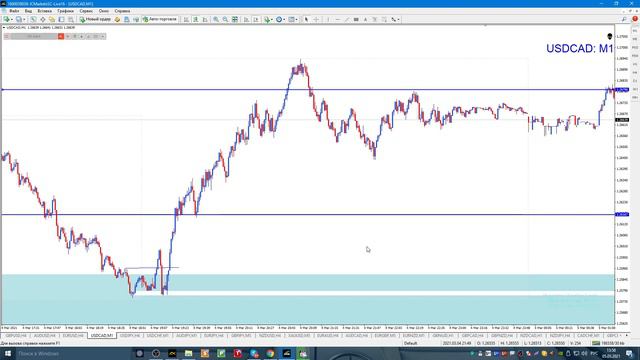Show the Terminal panel icon

[61, 19]
